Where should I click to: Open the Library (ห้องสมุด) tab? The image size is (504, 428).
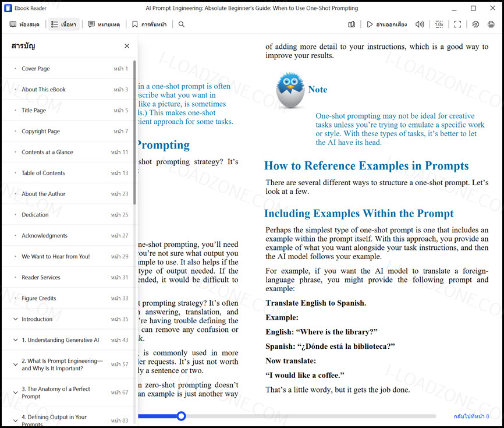[x=24, y=24]
